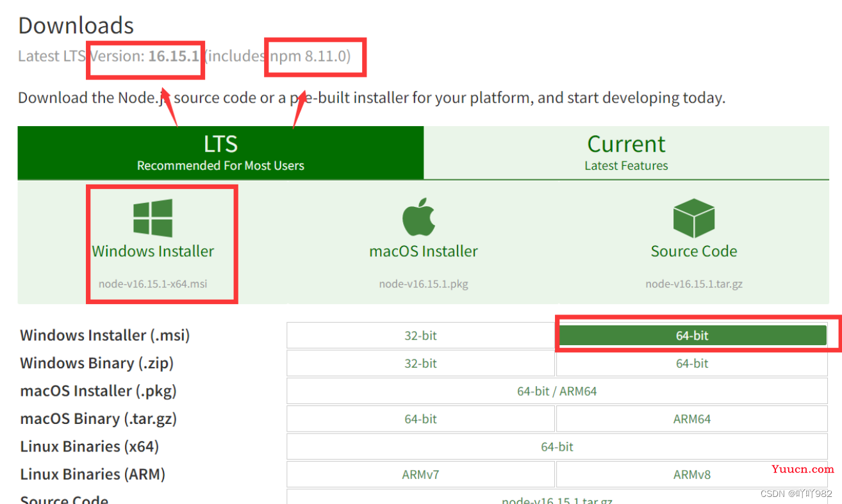Download macOS Binary (.tar.gz) ARM64
This screenshot has width=842, height=504.
click(x=692, y=419)
